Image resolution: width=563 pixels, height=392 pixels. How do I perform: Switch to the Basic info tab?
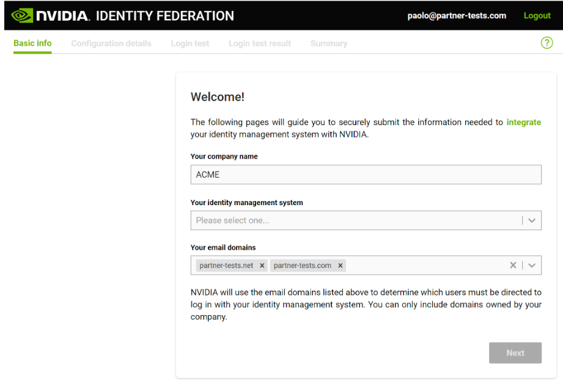(x=32, y=43)
